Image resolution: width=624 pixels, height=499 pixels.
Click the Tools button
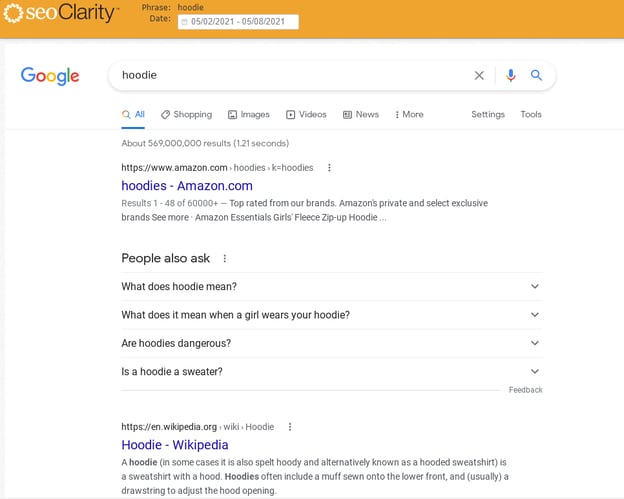(x=531, y=115)
